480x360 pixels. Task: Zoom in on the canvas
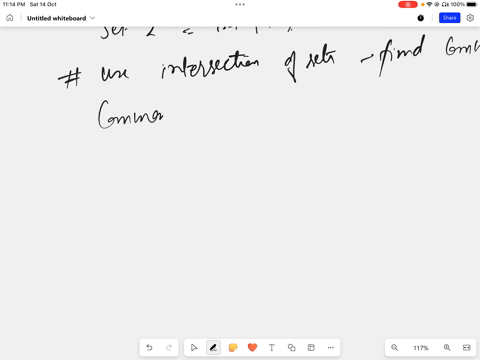click(447, 348)
